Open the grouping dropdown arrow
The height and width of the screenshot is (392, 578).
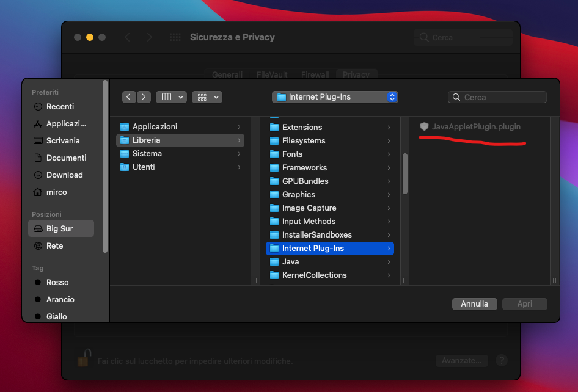(x=216, y=97)
